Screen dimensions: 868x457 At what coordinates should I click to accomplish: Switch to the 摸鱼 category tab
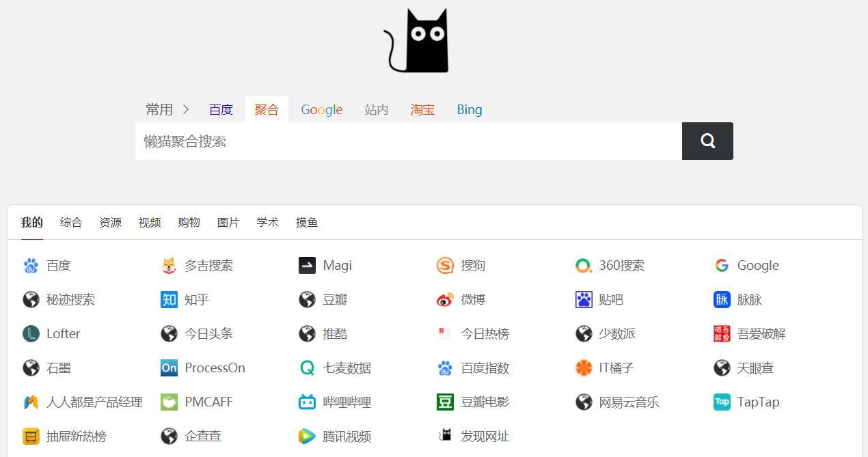pos(307,222)
